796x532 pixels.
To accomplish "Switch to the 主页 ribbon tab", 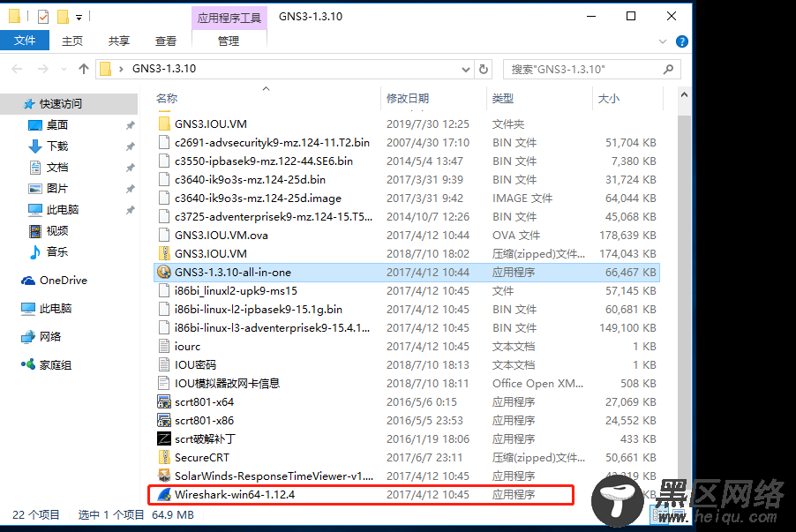I will click(x=72, y=41).
